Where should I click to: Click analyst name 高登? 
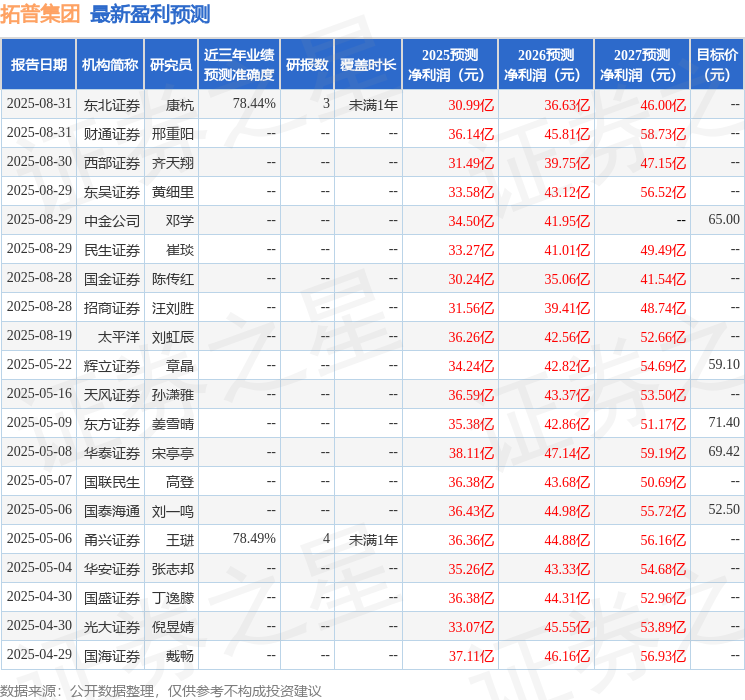click(180, 482)
